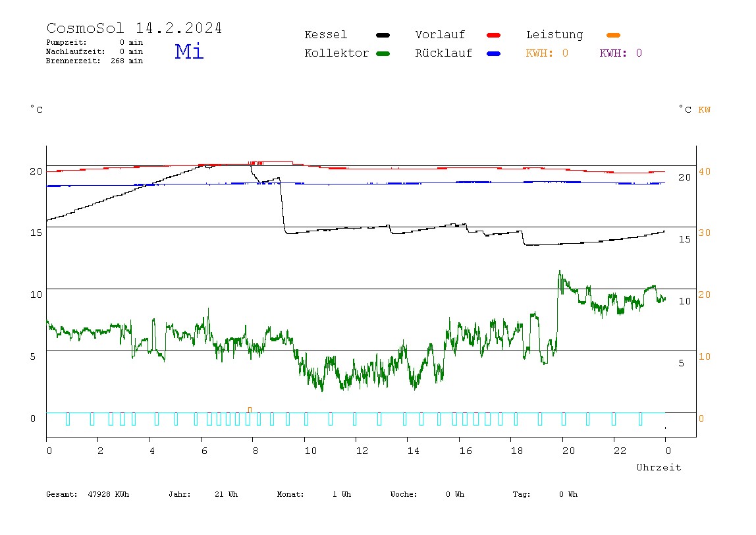Click the 'Kessel' legend label
The height and width of the screenshot is (535, 756).
pos(326,35)
